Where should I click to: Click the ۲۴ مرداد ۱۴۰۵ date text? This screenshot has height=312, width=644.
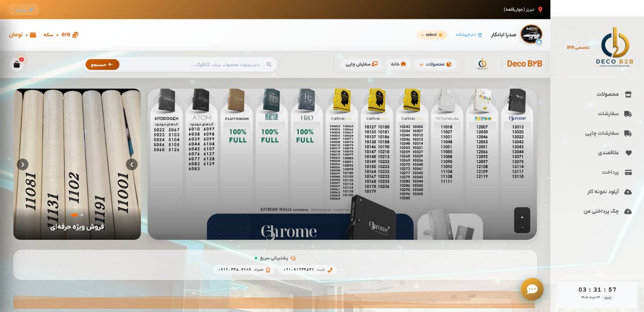click(591, 297)
